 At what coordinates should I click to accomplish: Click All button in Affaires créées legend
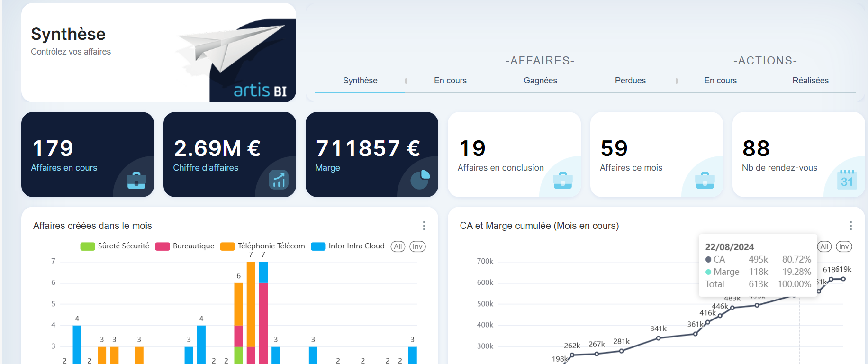pyautogui.click(x=398, y=246)
